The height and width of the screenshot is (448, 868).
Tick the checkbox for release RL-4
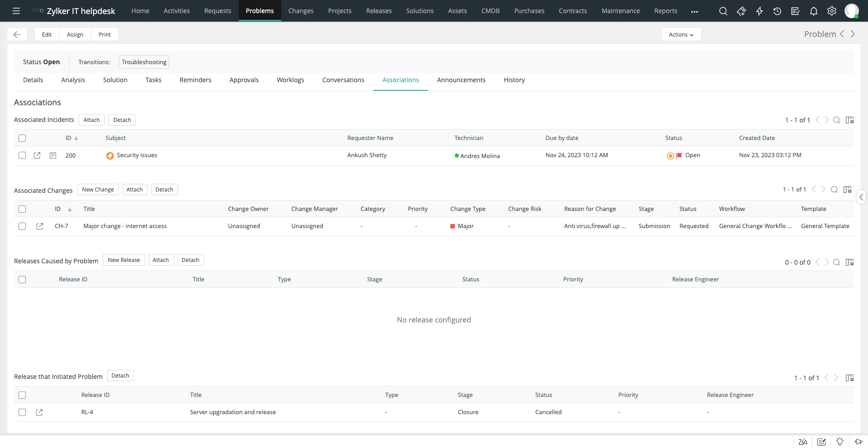22,412
